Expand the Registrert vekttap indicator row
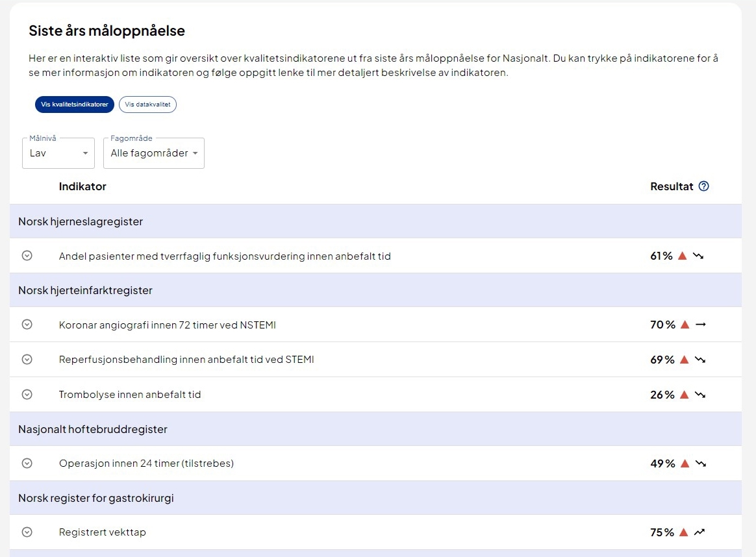 coord(27,532)
